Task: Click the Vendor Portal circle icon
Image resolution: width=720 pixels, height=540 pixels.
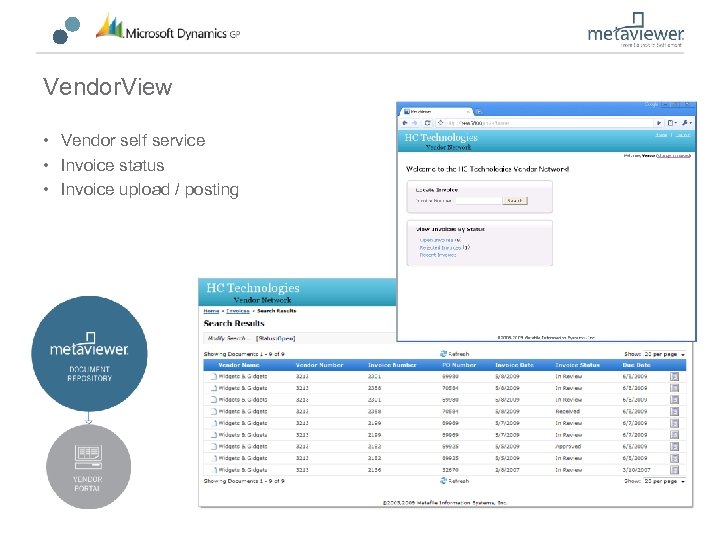Action: (88, 467)
